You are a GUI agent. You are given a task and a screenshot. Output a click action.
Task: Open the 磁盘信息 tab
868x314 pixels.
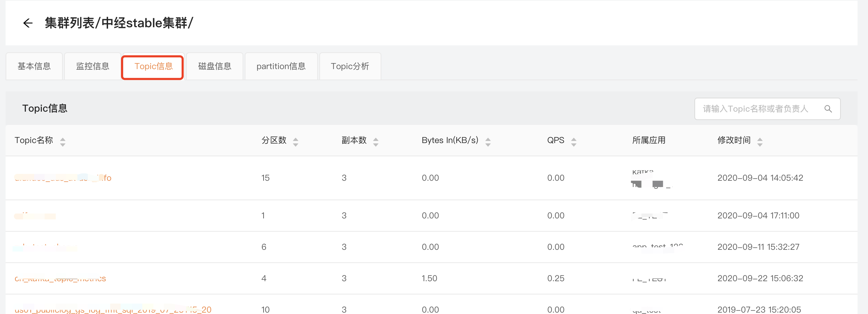215,66
